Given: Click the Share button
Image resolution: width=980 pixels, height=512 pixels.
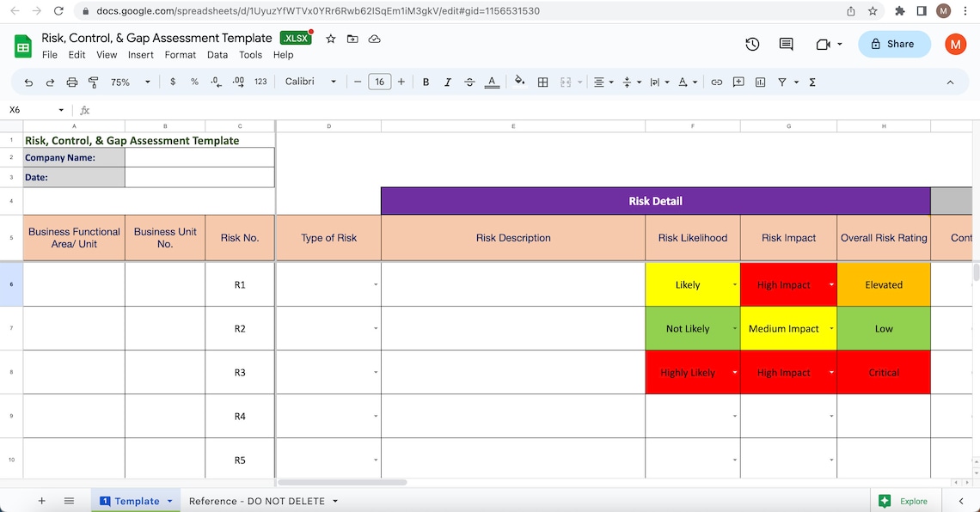Looking at the screenshot, I should pyautogui.click(x=894, y=44).
